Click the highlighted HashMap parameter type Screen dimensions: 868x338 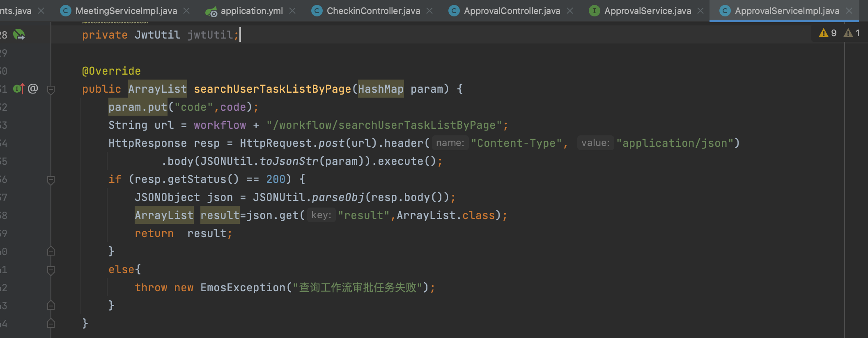(x=381, y=89)
